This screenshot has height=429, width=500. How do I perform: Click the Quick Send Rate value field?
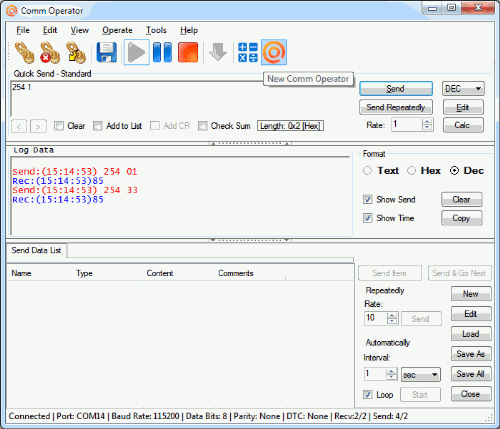(407, 125)
